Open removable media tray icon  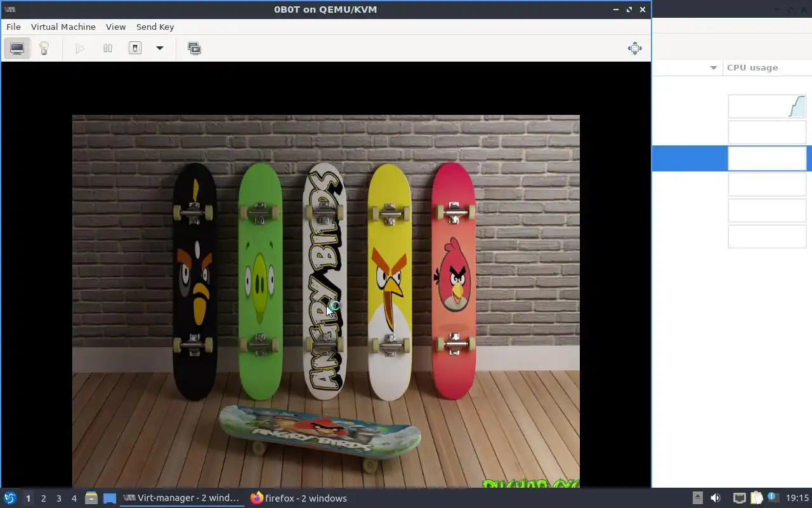[697, 498]
